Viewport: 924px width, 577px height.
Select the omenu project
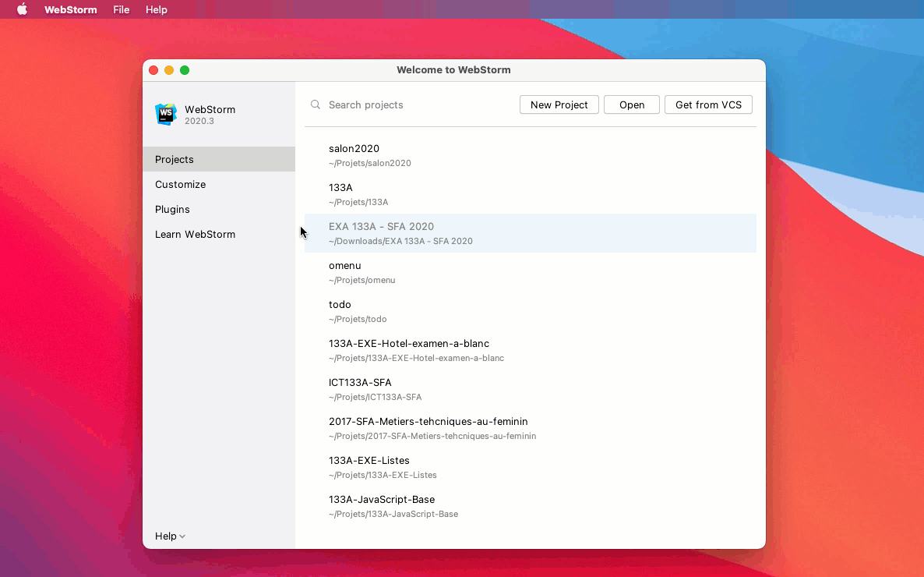point(531,272)
